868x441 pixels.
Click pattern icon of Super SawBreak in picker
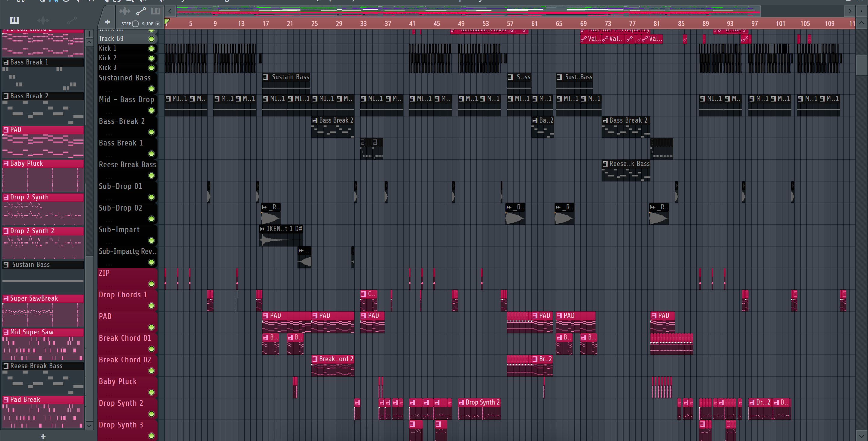[6, 299]
